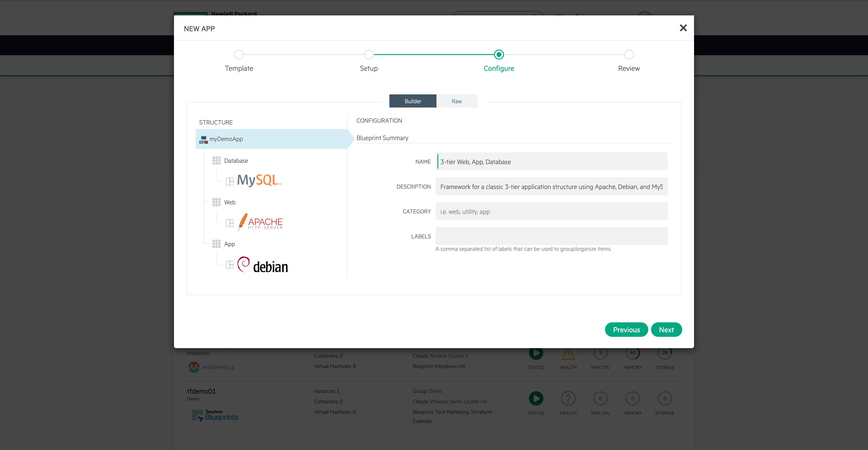Go to the Setup wizard step
Screen dimensions: 868x450
pyautogui.click(x=369, y=55)
